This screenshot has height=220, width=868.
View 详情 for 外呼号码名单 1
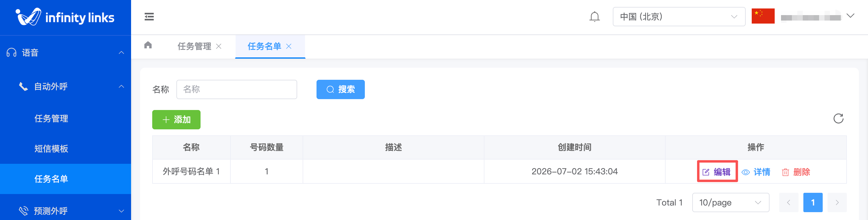click(756, 172)
